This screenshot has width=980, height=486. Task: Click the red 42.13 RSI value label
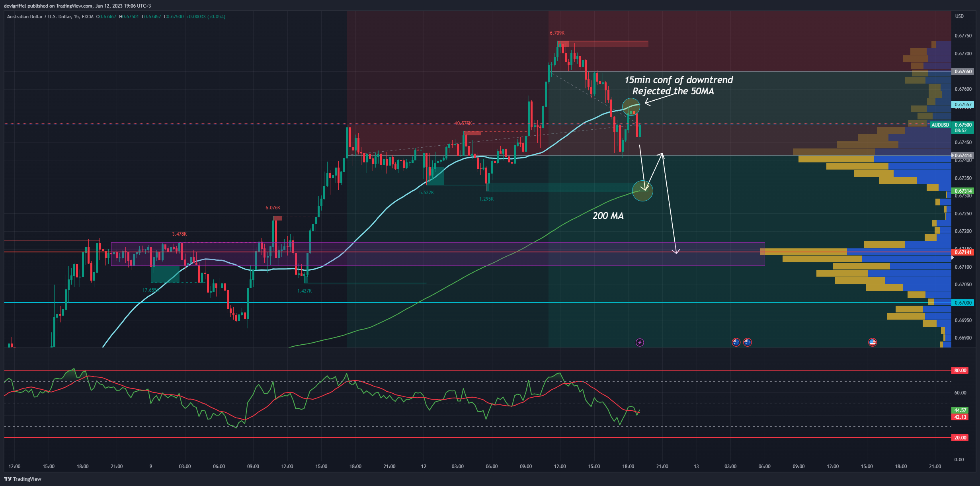960,417
